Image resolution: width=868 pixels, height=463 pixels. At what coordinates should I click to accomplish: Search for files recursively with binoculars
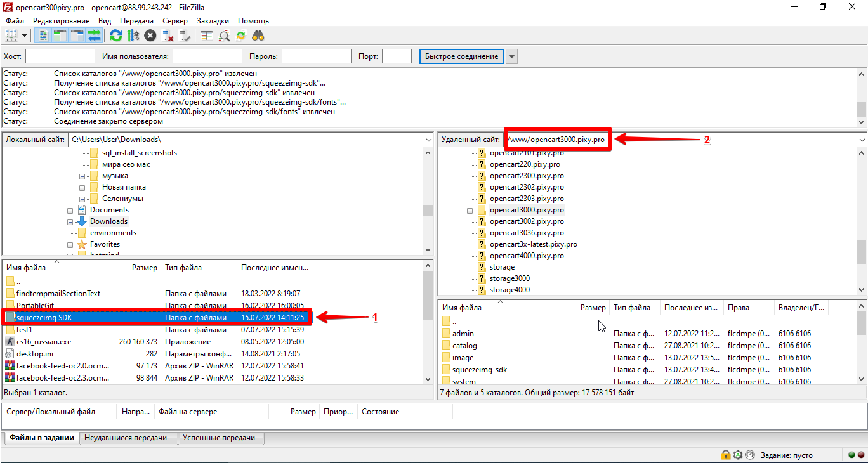pos(258,36)
